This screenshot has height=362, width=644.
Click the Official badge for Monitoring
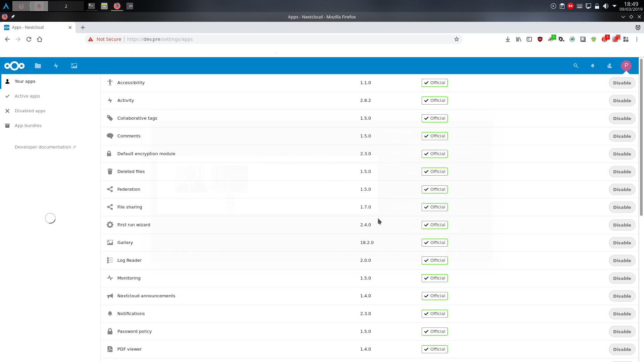[434, 278]
